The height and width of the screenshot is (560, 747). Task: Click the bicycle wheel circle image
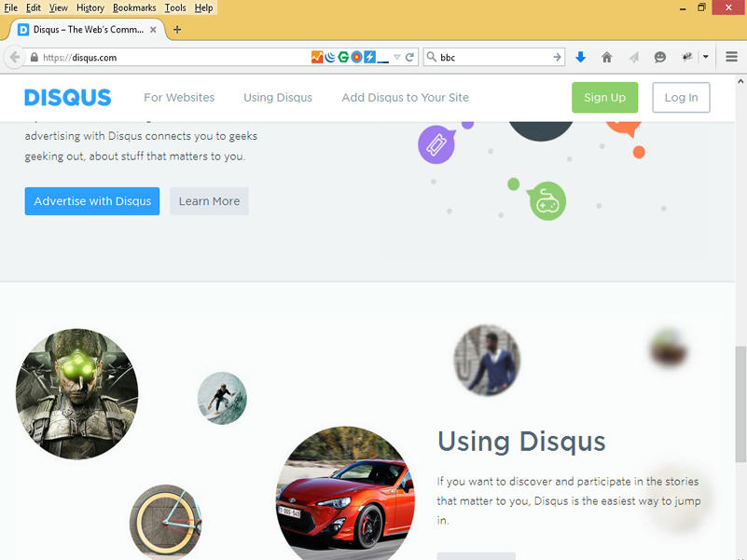[x=165, y=522]
